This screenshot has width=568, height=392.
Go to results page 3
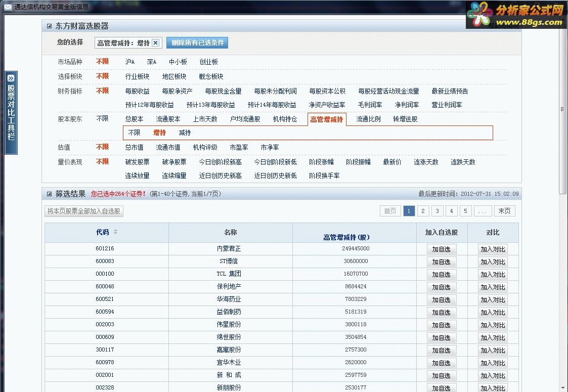coord(437,211)
